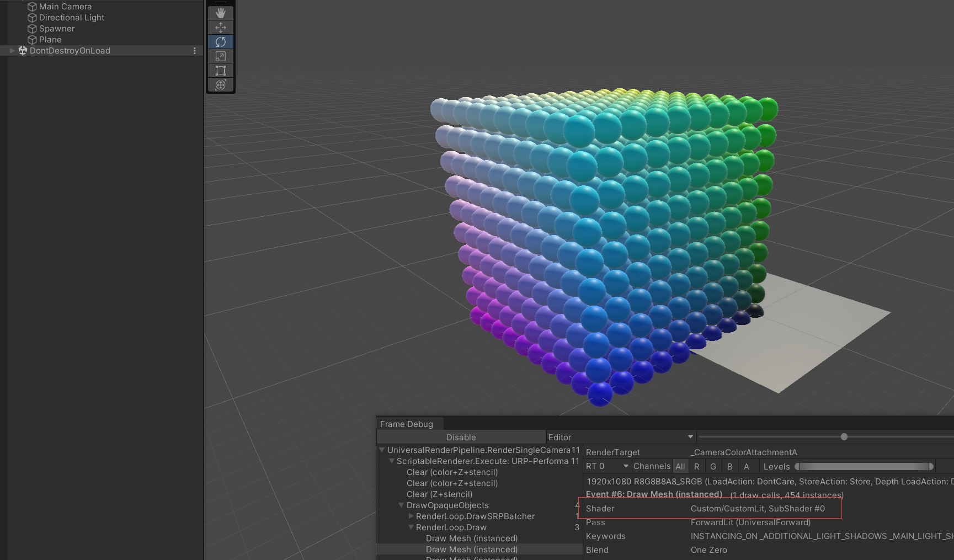This screenshot has width=954, height=560.
Task: Select the Scale tool
Action: coord(220,56)
